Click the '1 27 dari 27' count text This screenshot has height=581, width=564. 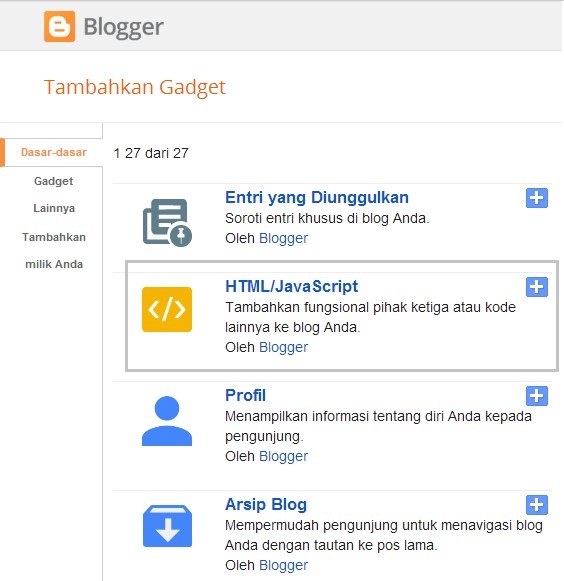pyautogui.click(x=151, y=153)
